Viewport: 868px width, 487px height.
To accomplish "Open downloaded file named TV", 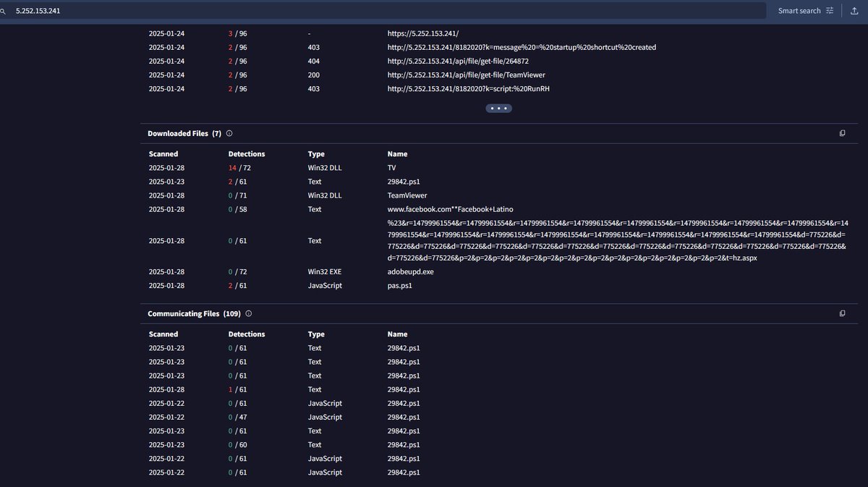I will [x=391, y=168].
